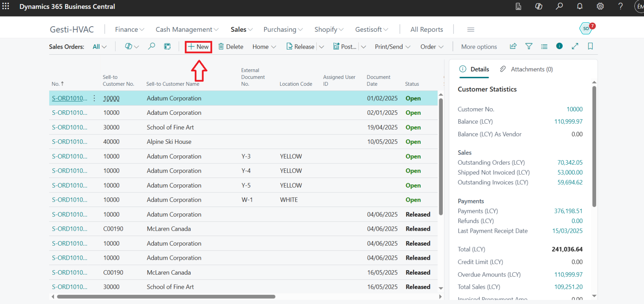Expand the page with the diagonal arrows icon
Image resolution: width=644 pixels, height=304 pixels.
click(575, 46)
